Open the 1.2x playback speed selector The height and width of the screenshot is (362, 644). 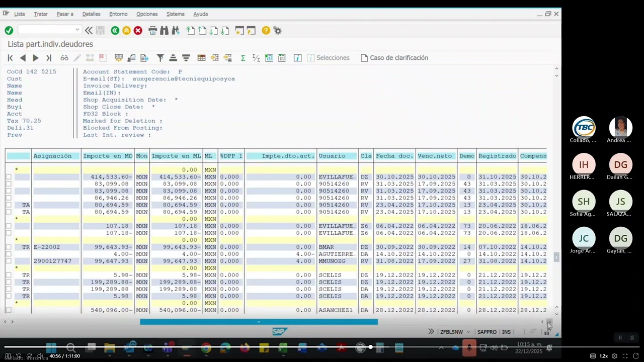(x=603, y=356)
